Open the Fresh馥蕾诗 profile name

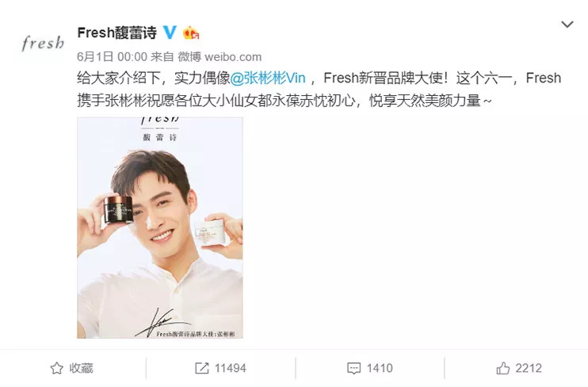(x=116, y=33)
